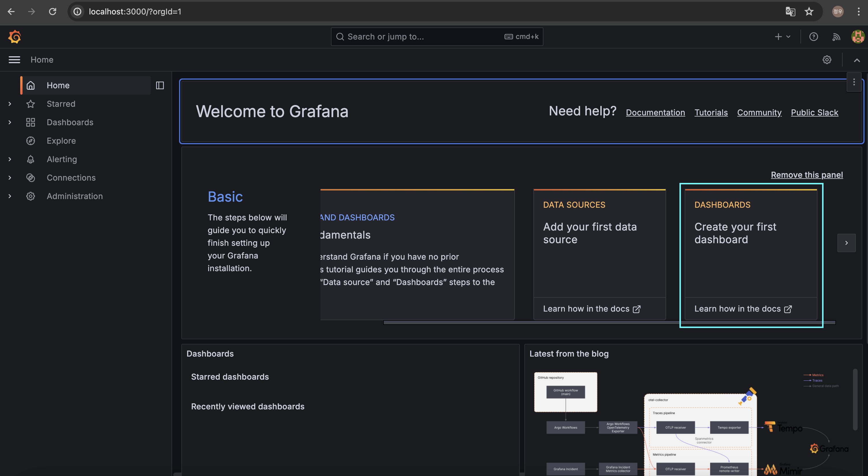This screenshot has height=476, width=868.
Task: Undock the sidebar menu panel icon
Action: click(x=160, y=85)
